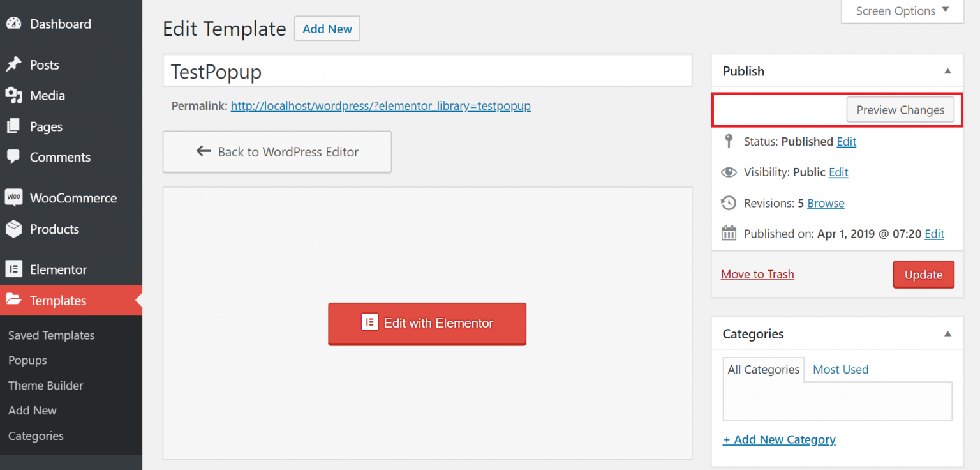Viewport: 980px width, 470px height.
Task: Collapse the Categories panel
Action: 948,333
